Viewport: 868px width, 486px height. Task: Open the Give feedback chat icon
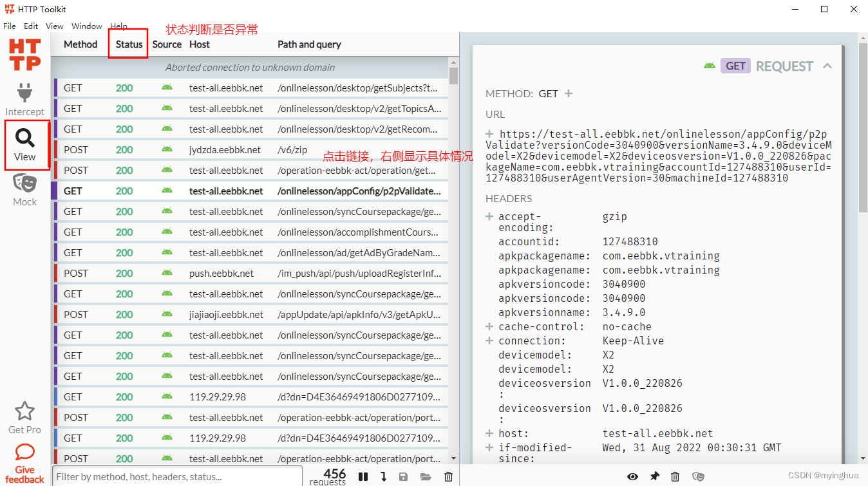(x=24, y=452)
